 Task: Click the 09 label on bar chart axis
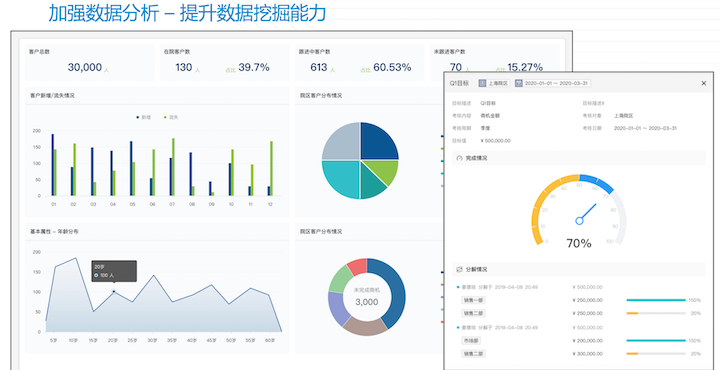point(211,204)
